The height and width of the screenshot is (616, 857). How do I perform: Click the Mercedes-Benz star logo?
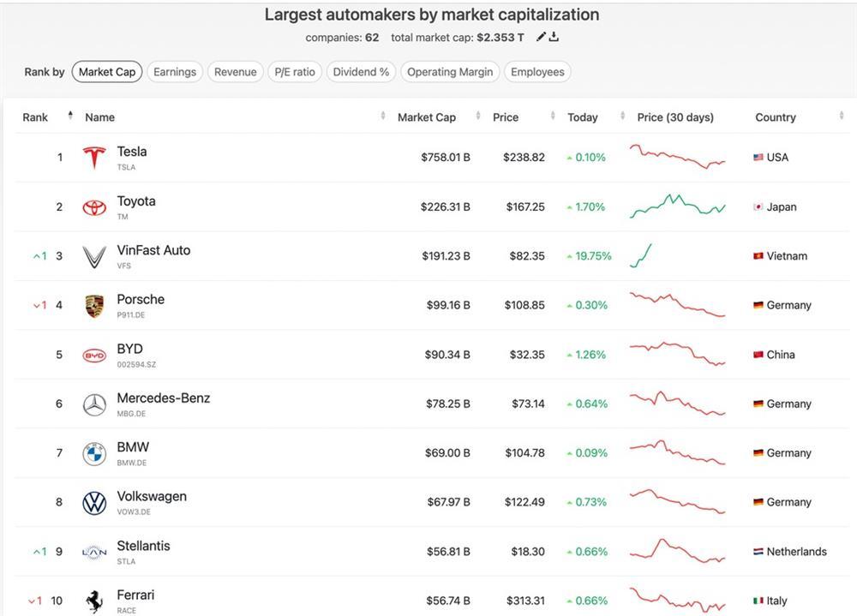point(94,404)
